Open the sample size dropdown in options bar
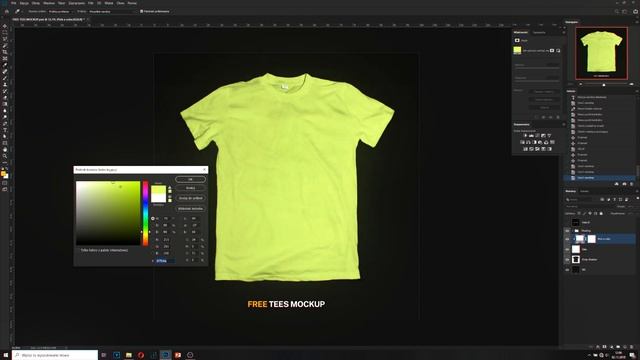Viewport: 640px width, 360px height. [x=61, y=11]
